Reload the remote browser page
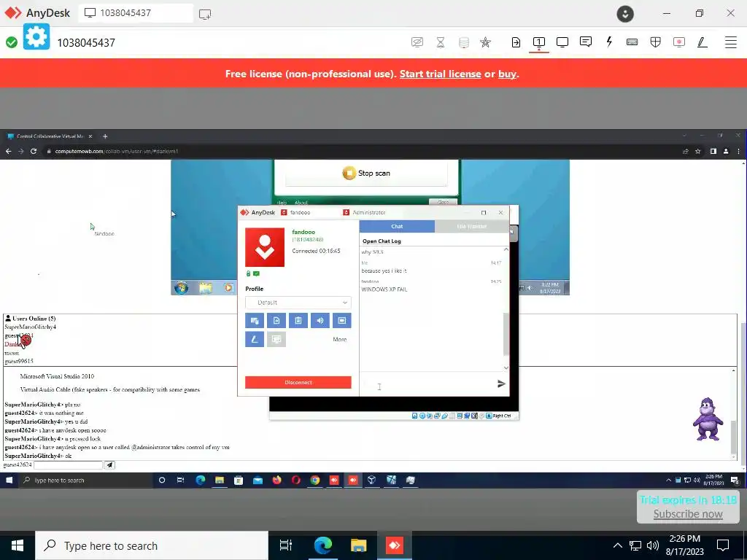The height and width of the screenshot is (560, 747). pos(34,151)
